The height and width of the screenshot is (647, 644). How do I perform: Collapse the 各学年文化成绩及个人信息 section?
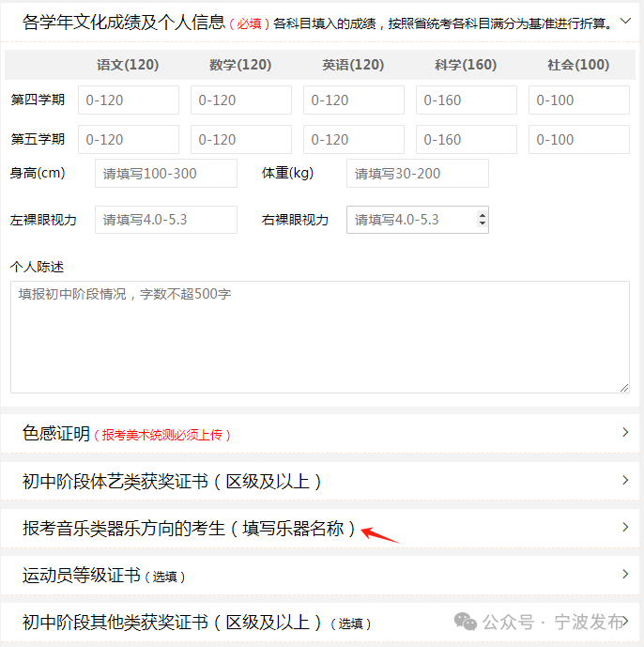coord(626,20)
